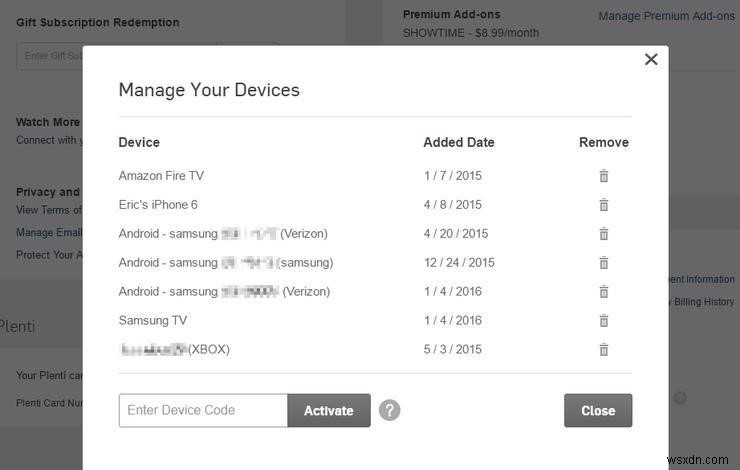The height and width of the screenshot is (470, 740).
Task: Remove the Amazon Fire TV device
Action: tap(604, 176)
